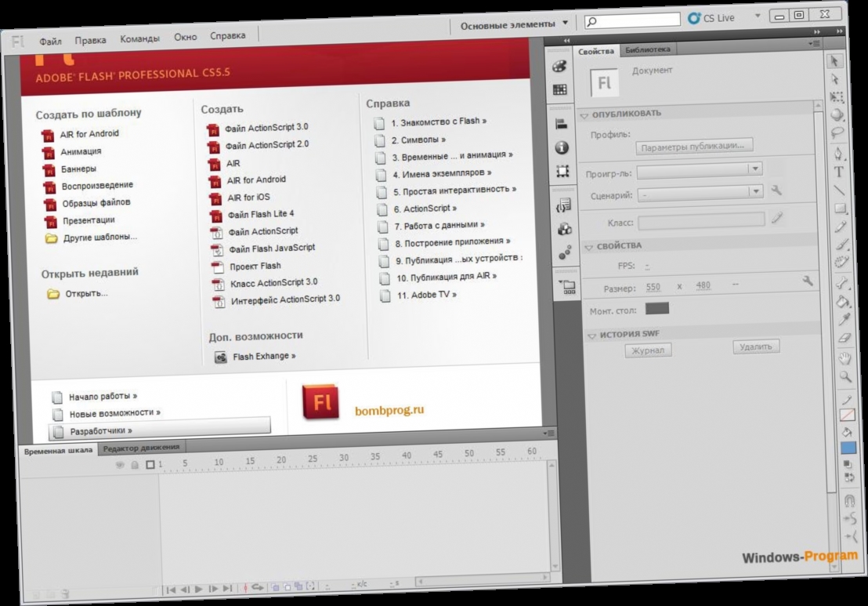Open the AIR for iOS template

coord(248,198)
